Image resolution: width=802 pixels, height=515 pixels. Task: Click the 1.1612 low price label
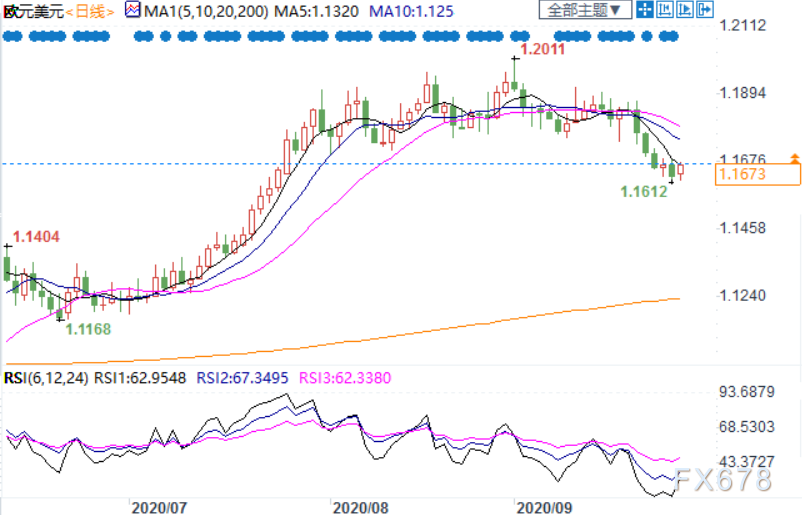click(x=644, y=192)
